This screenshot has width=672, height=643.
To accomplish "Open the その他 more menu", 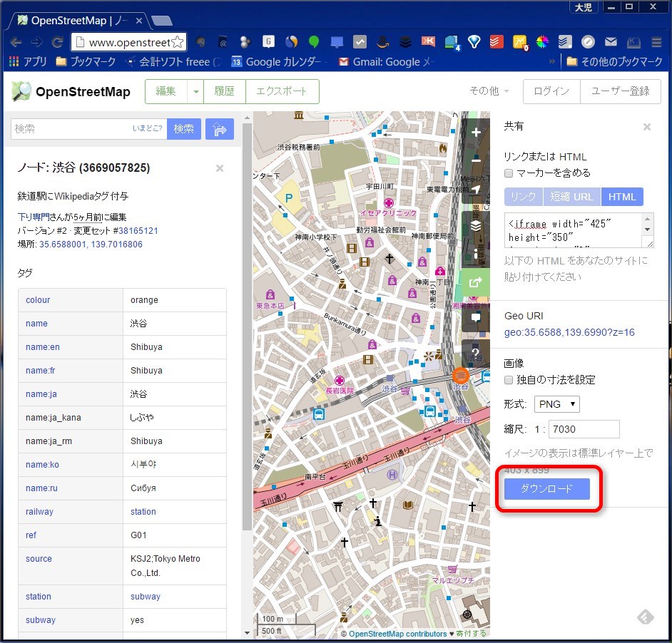I will click(x=489, y=91).
